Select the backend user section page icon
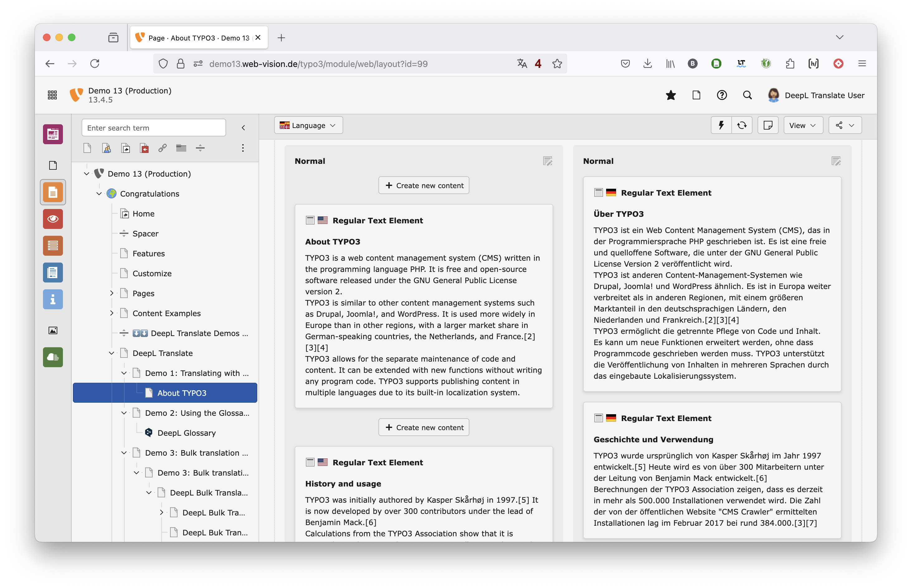The width and height of the screenshot is (912, 588). coord(107,148)
